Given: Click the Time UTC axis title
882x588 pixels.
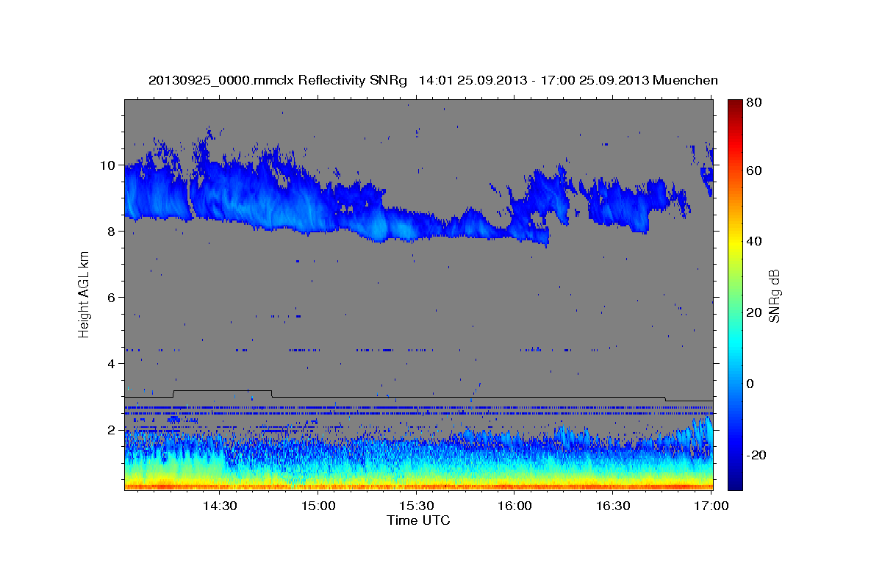Looking at the screenshot, I should [418, 520].
